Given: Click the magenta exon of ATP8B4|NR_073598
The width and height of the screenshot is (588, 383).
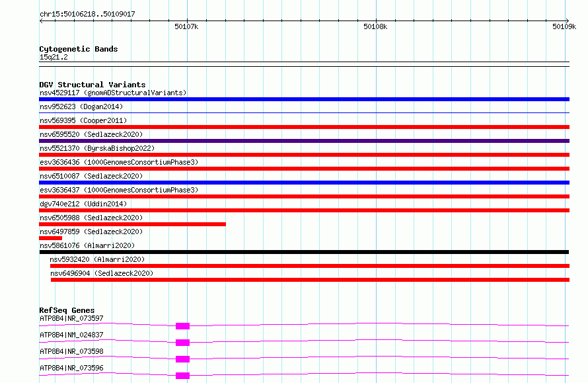Looking at the screenshot, I should [x=182, y=359].
